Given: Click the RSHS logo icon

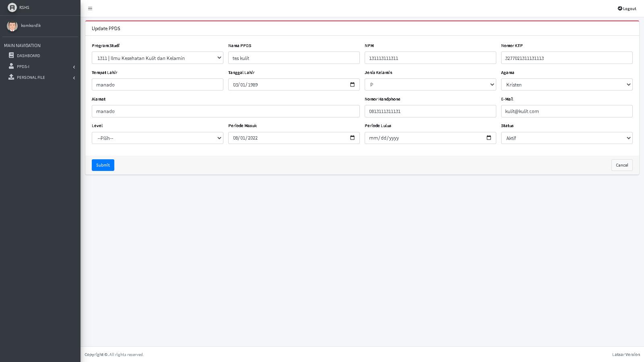Looking at the screenshot, I should coord(12,8).
